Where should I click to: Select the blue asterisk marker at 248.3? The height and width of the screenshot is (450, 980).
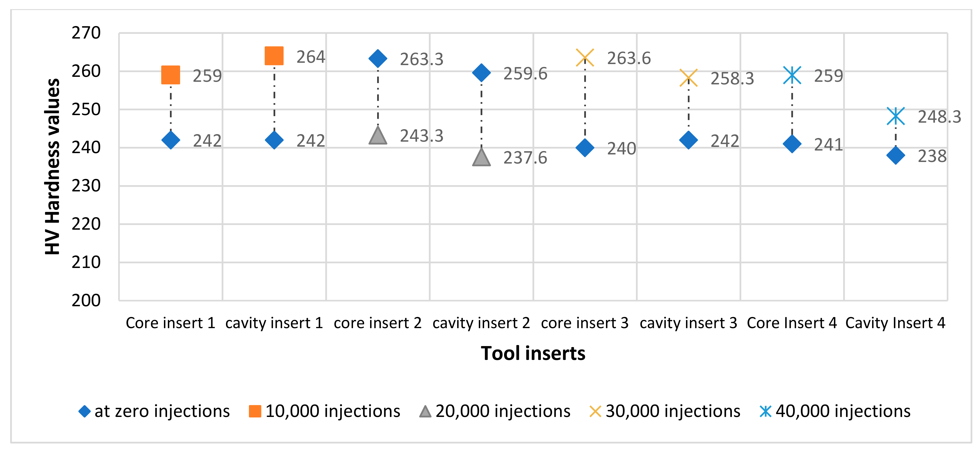896,116
